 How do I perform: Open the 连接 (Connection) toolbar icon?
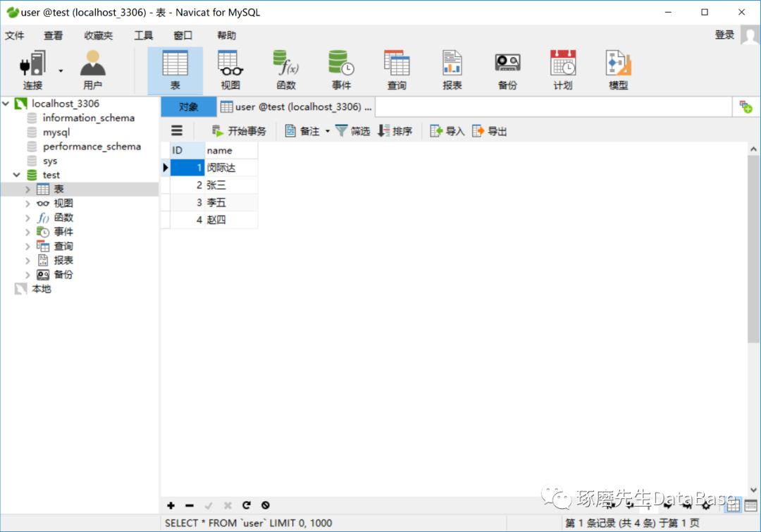tap(32, 70)
